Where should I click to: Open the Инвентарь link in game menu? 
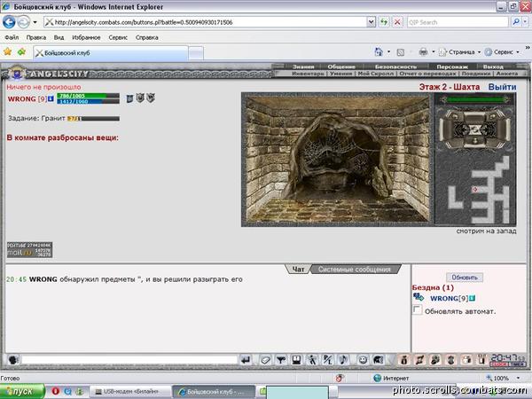[308, 74]
